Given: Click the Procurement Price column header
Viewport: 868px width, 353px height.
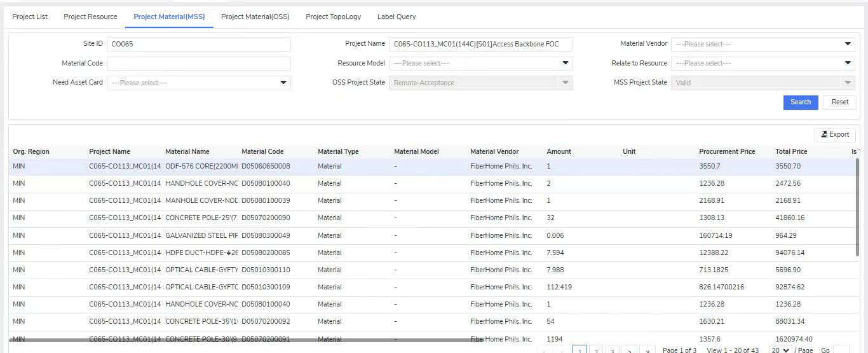Looking at the screenshot, I should pos(727,152).
